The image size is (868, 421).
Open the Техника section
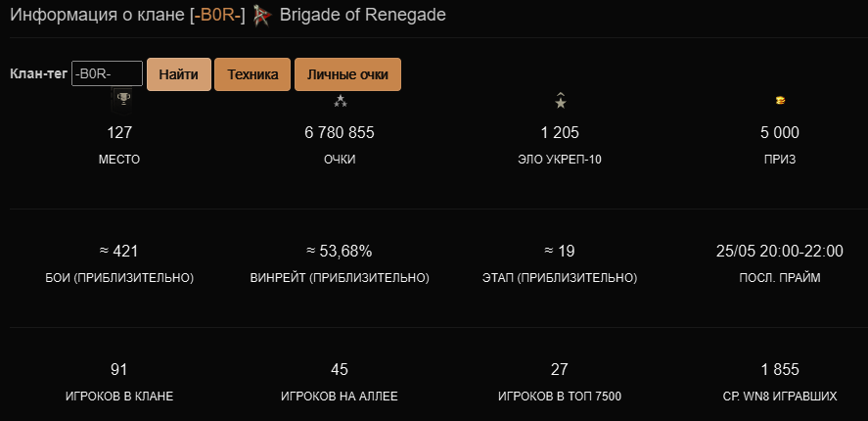[252, 74]
